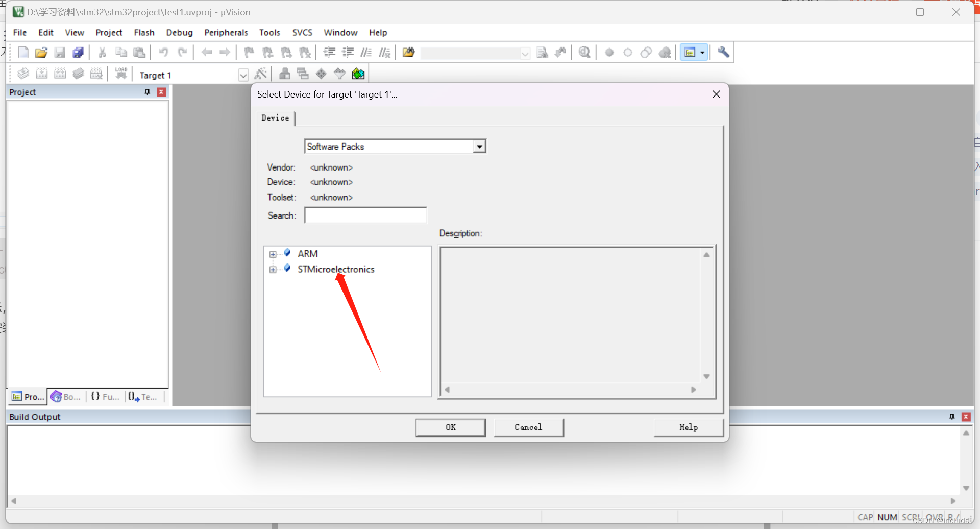980x529 pixels.
Task: Click OK in Select Device dialog
Action: tap(451, 427)
